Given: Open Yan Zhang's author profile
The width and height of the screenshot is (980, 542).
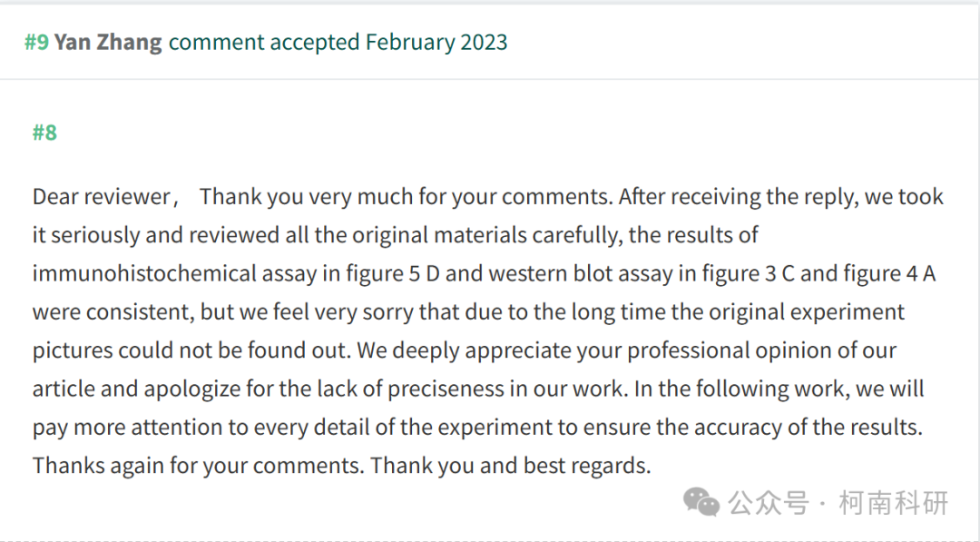Looking at the screenshot, I should [107, 42].
